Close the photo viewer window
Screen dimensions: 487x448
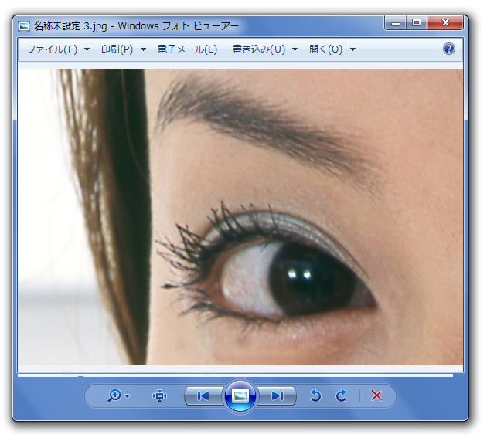pos(445,23)
